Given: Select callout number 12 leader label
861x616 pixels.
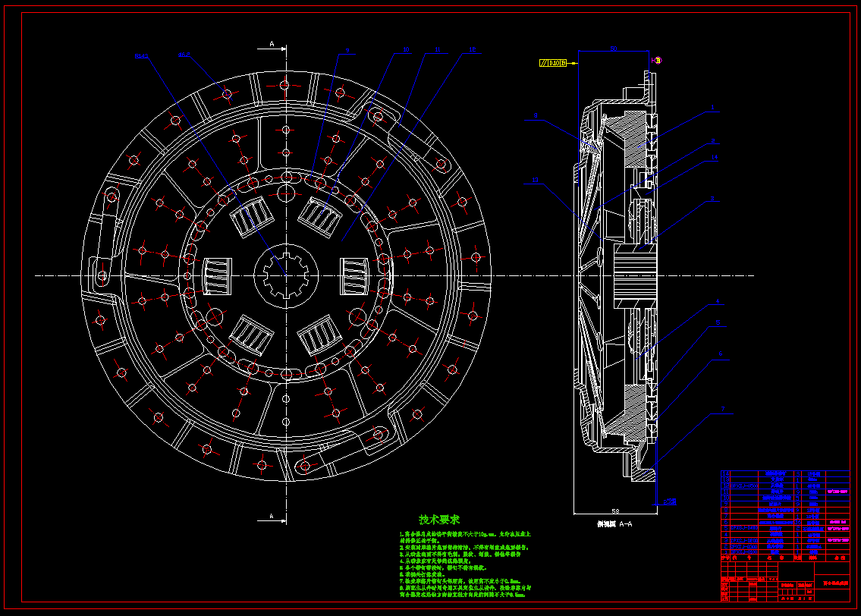Looking at the screenshot, I should coord(473,49).
